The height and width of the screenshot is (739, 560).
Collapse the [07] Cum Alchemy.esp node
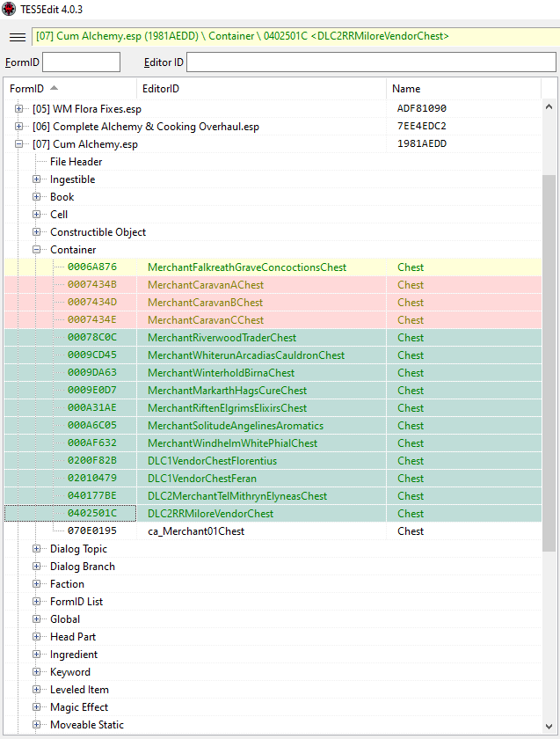pos(18,144)
